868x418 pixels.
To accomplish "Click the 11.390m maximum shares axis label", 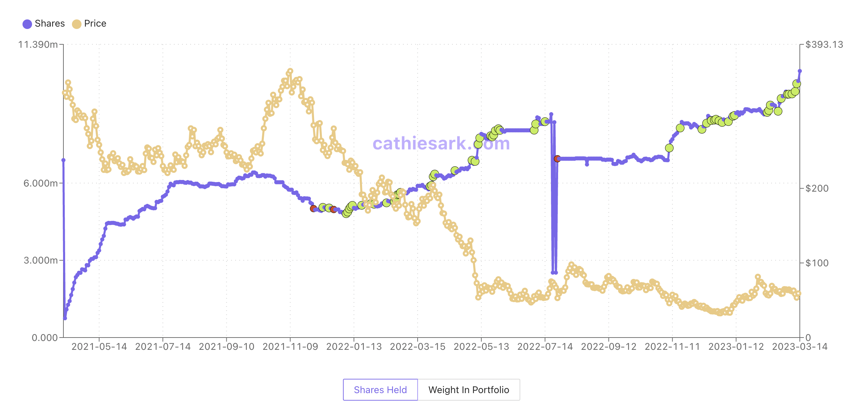I will click(x=38, y=45).
